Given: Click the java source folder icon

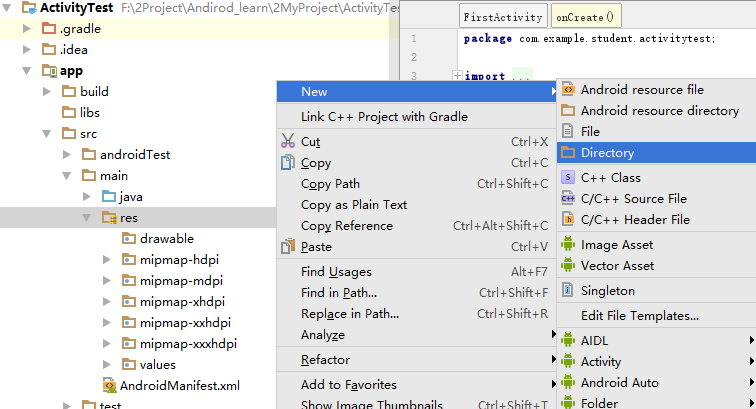Looking at the screenshot, I should (109, 196).
